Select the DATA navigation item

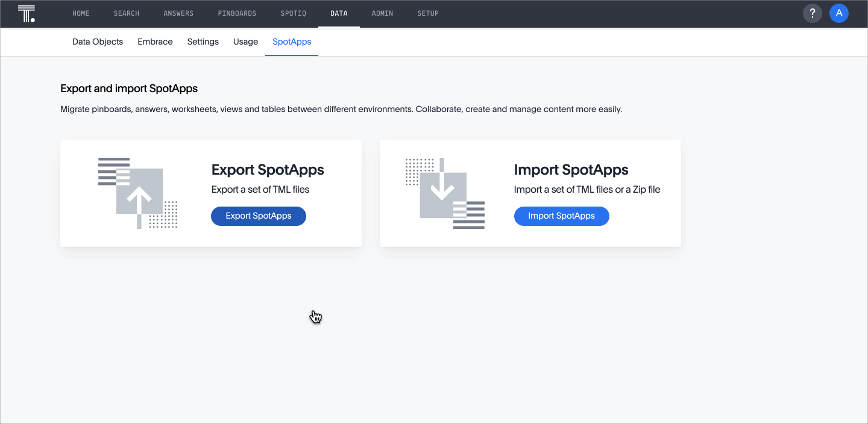click(x=339, y=13)
